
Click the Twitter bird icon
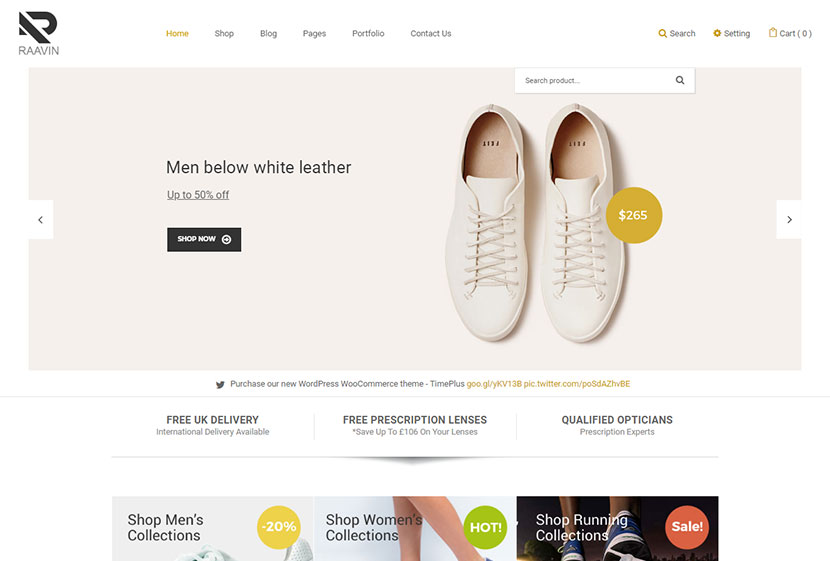(220, 384)
